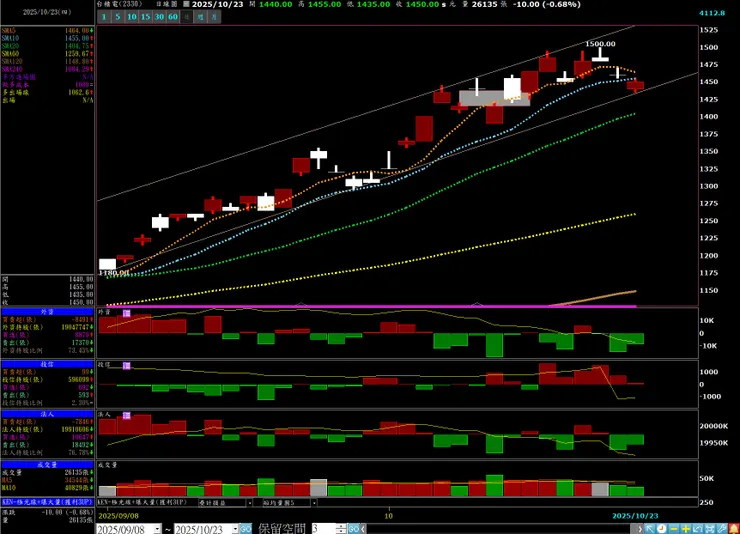Click purple settings icon in 法人 panel
This screenshot has height=534, width=740.
pyautogui.click(x=126, y=415)
